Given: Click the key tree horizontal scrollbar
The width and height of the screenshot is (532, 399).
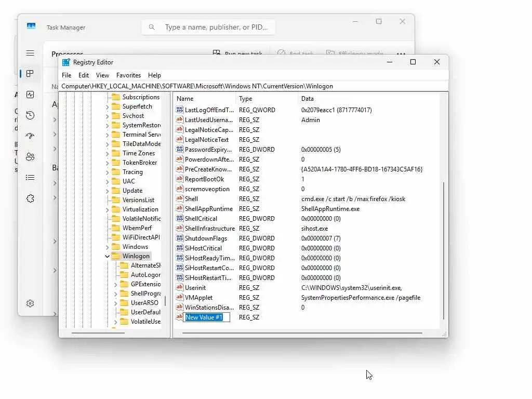Looking at the screenshot, I should click(x=98, y=333).
